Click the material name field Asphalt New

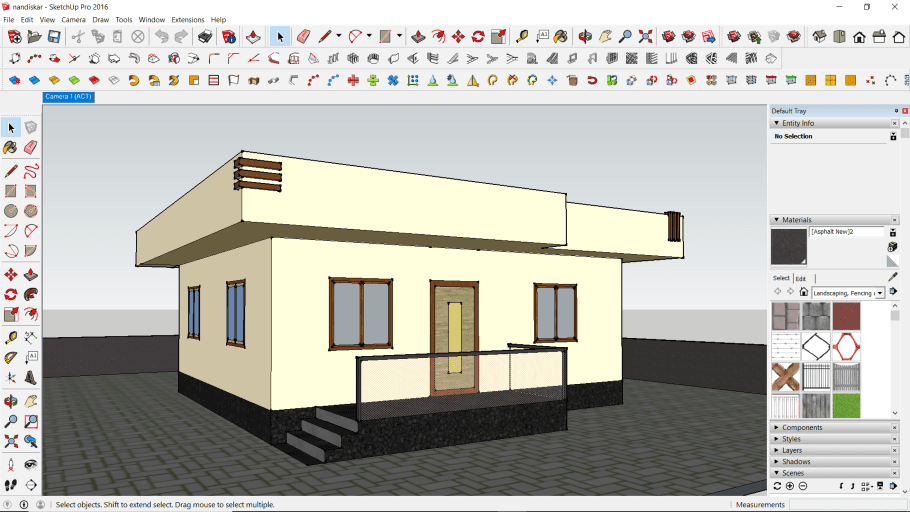coord(846,232)
